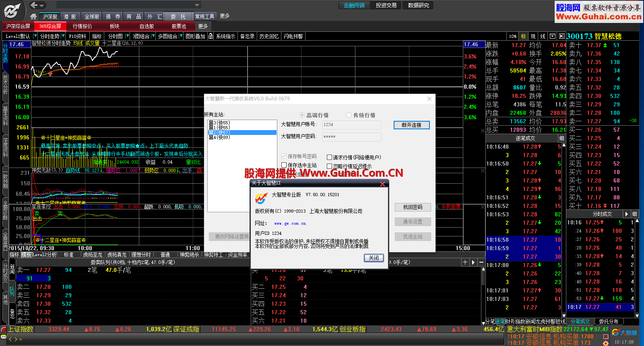Select the 金融终端 top tab

(354, 5)
